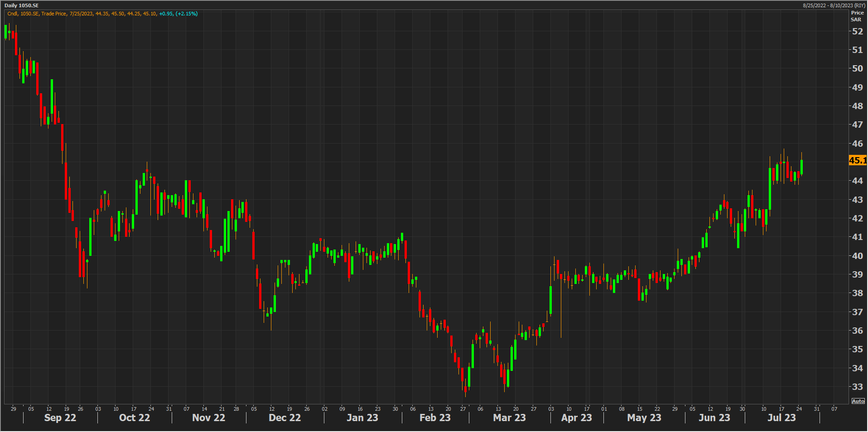Open the 8/25/2022 - 8/10/2023 date range
The image size is (868, 432).
point(834,5)
